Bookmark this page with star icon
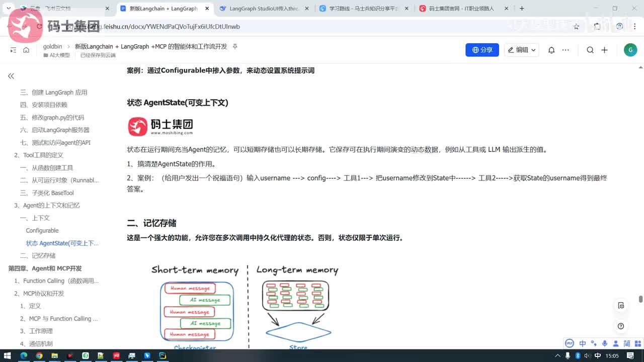Image resolution: width=644 pixels, height=362 pixels. (x=577, y=26)
